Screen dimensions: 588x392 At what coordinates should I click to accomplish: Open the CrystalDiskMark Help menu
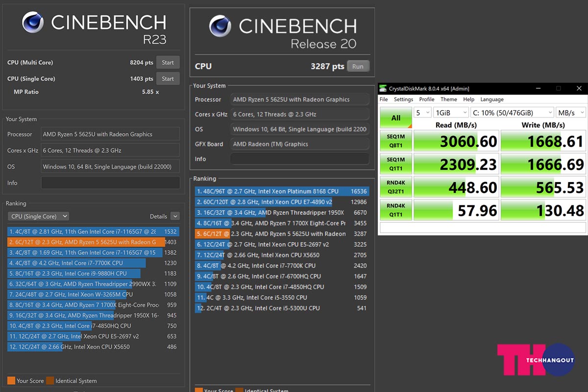pyautogui.click(x=469, y=99)
